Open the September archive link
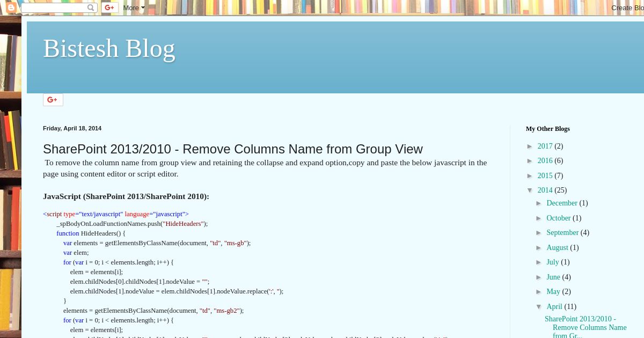The width and height of the screenshot is (644, 338). click(x=562, y=232)
